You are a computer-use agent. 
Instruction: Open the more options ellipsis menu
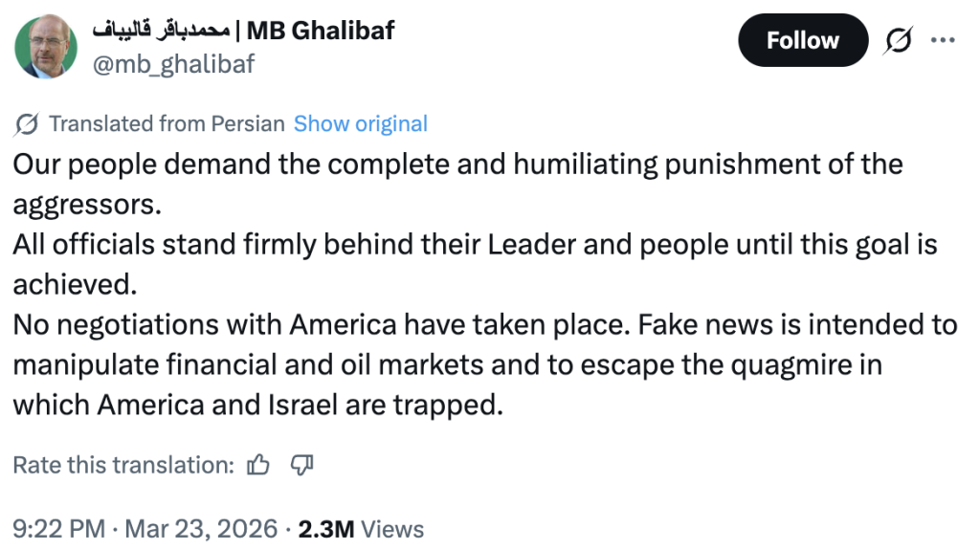click(x=944, y=40)
